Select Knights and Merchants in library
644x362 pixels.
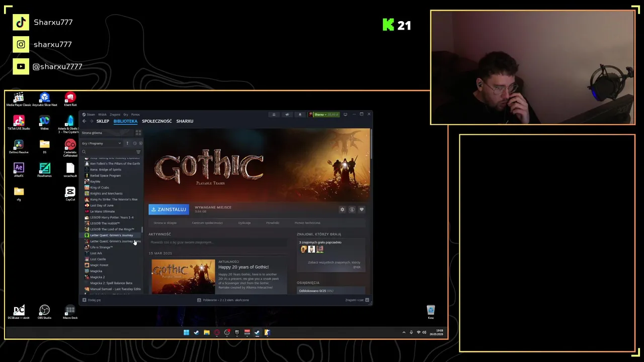coord(106,194)
